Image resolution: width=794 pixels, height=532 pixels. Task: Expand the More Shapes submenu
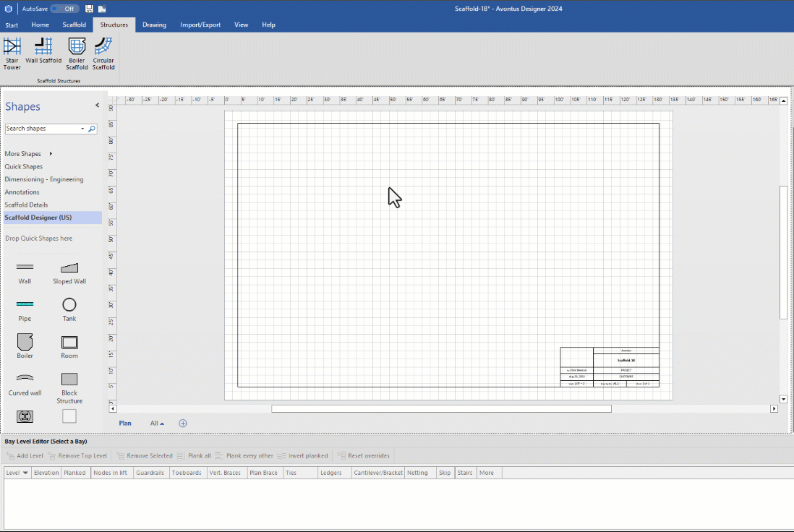(51, 154)
